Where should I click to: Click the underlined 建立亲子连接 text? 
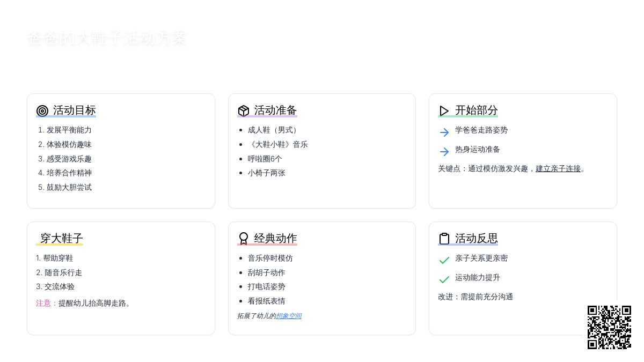pos(558,168)
